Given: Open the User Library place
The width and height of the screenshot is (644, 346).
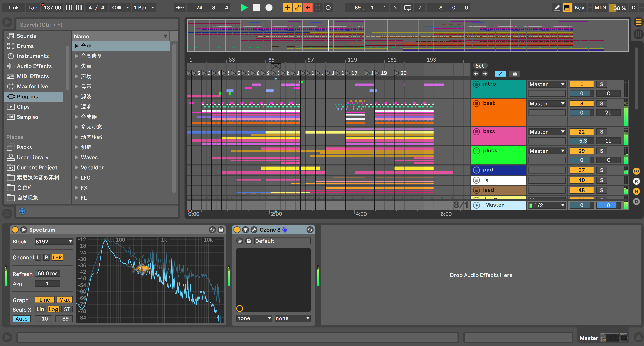Looking at the screenshot, I should pyautogui.click(x=33, y=157).
